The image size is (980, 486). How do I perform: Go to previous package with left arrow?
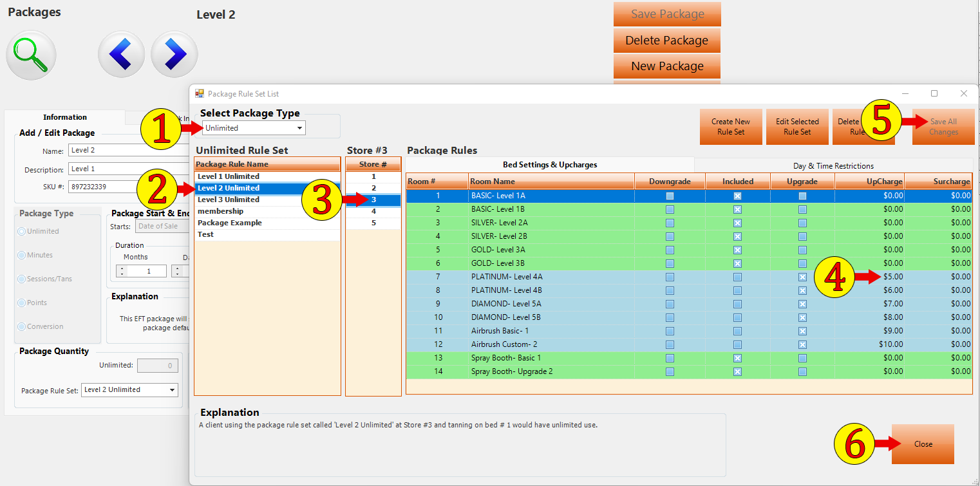pyautogui.click(x=122, y=55)
